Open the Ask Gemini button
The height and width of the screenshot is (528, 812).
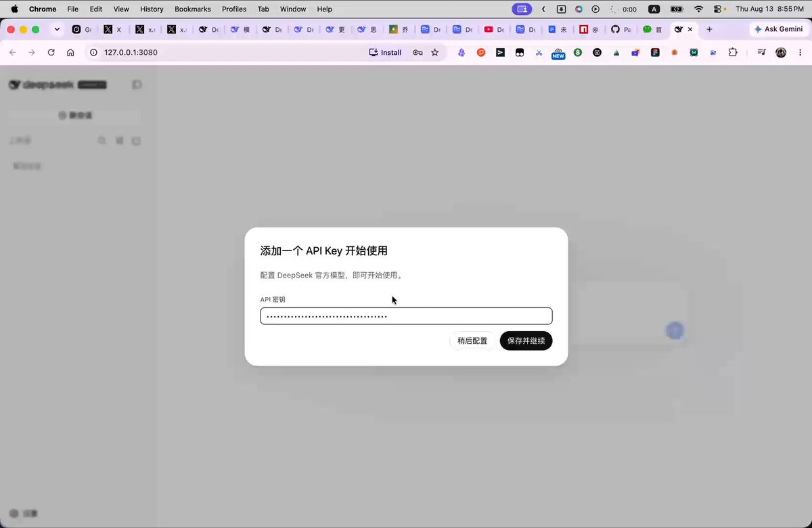click(x=778, y=29)
